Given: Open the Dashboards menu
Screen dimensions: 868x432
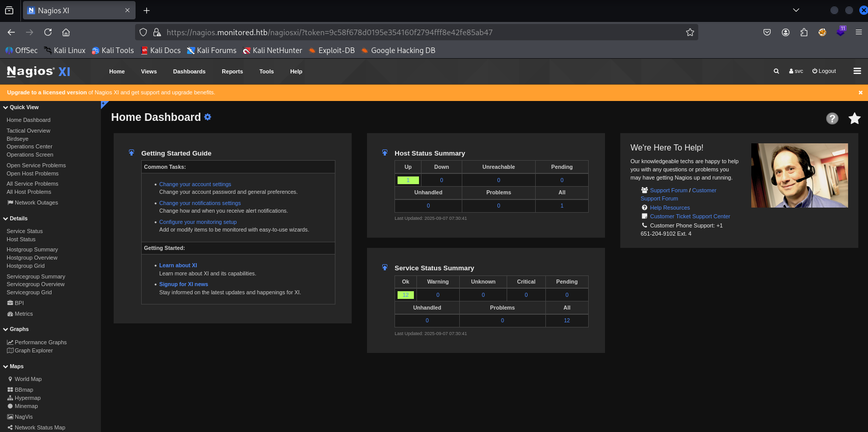Looking at the screenshot, I should pos(189,71).
